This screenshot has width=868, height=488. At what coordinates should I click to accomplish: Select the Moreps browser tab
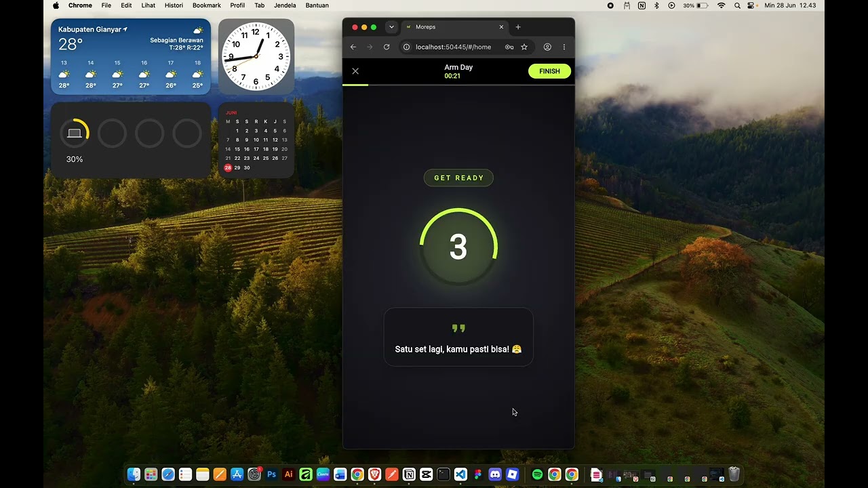pyautogui.click(x=454, y=27)
